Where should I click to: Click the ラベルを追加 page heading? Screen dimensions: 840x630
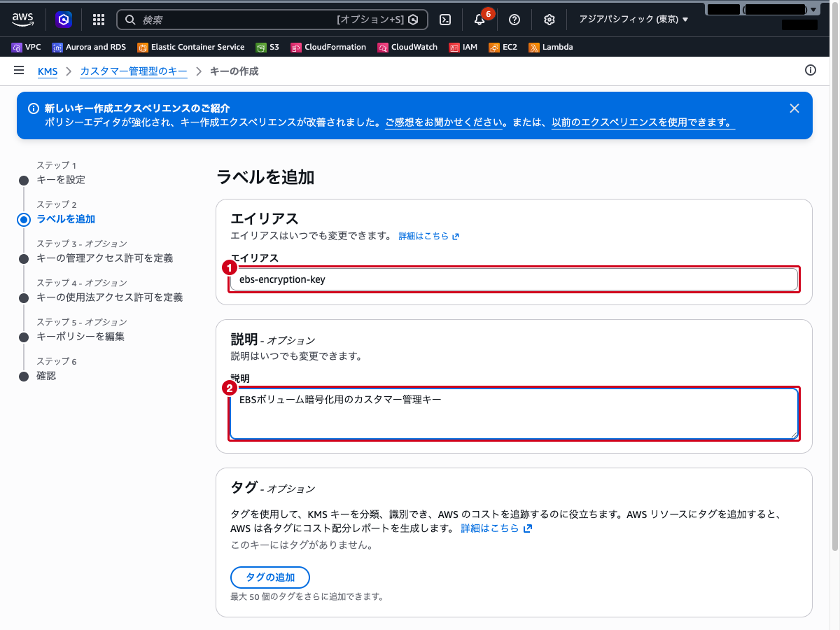tap(265, 177)
